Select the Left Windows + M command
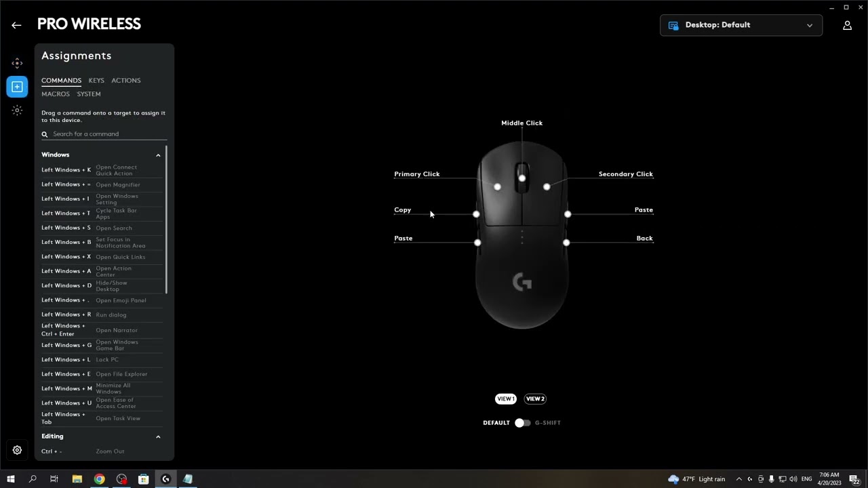 click(x=102, y=388)
